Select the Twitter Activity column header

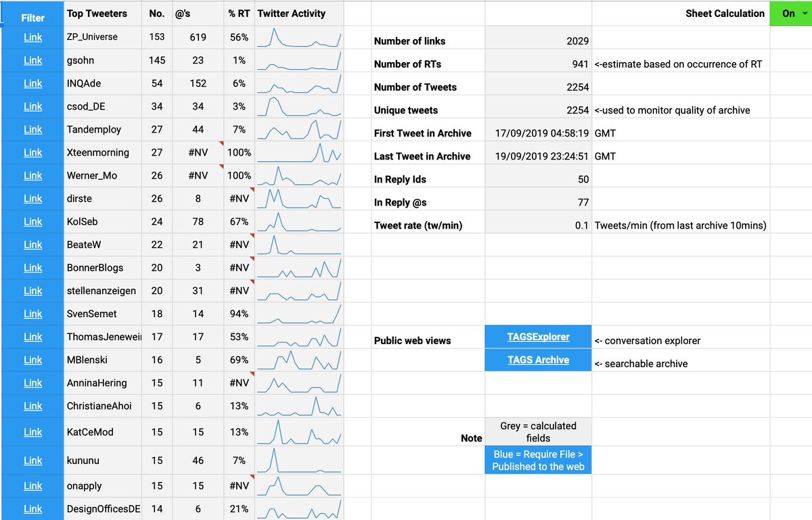(298, 13)
